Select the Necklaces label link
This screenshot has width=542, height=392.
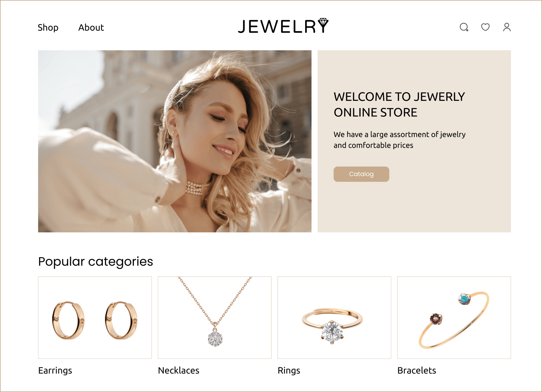[178, 370]
